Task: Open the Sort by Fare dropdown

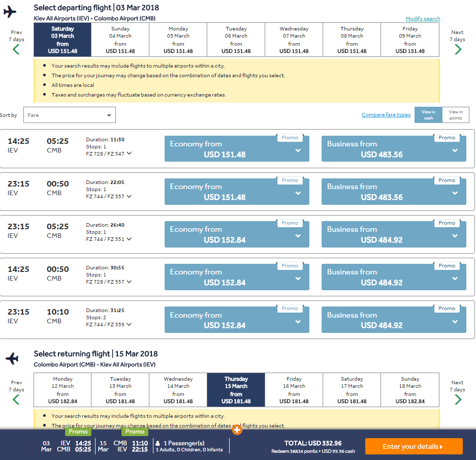Action: 70,115
